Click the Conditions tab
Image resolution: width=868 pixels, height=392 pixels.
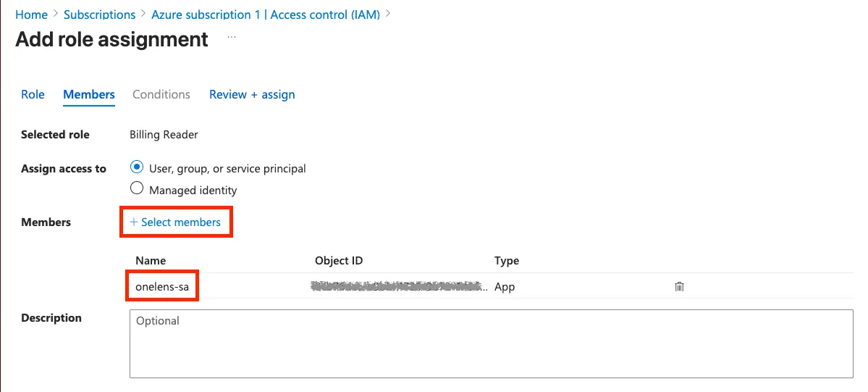161,94
